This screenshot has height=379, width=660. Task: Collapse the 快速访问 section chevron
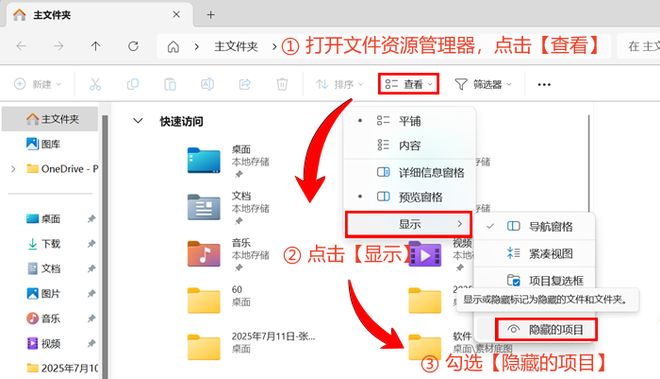click(x=138, y=121)
